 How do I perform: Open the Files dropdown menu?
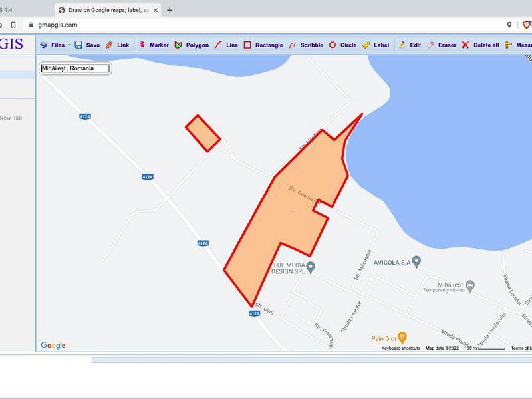pos(56,45)
